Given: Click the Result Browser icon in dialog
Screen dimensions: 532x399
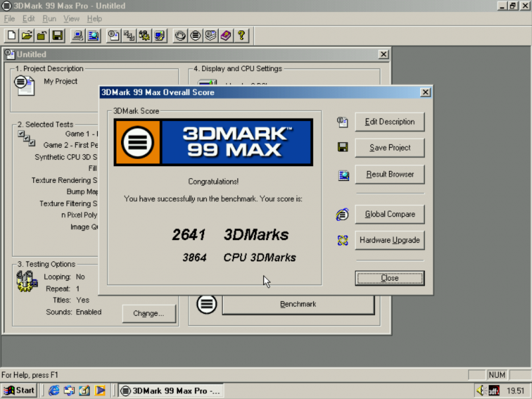Looking at the screenshot, I should 342,175.
